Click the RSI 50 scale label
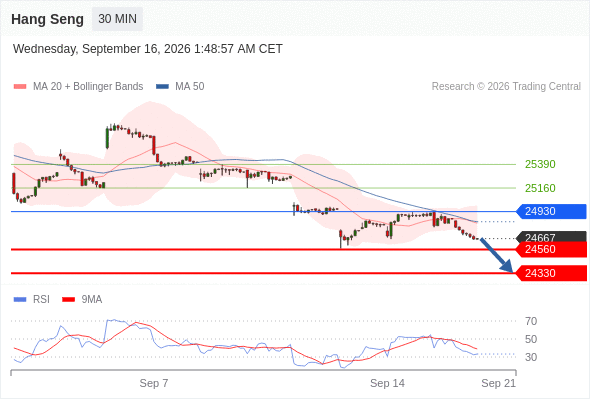The height and width of the screenshot is (400, 590). 531,339
